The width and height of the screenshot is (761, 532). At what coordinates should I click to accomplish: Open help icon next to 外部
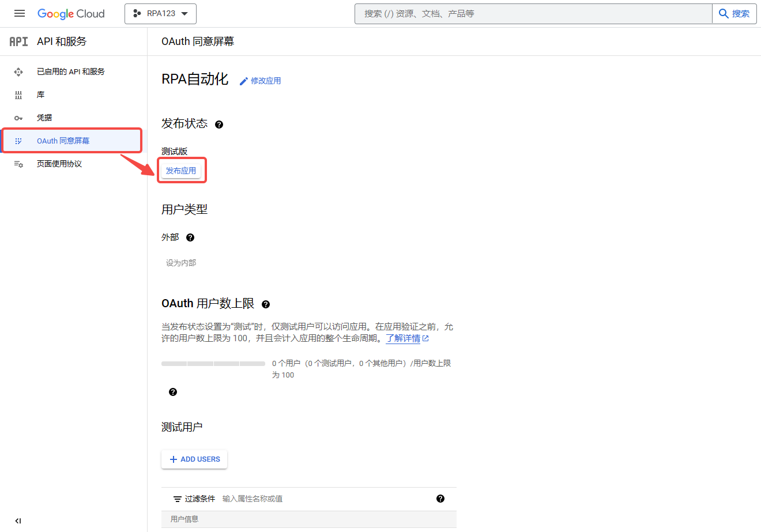click(190, 237)
